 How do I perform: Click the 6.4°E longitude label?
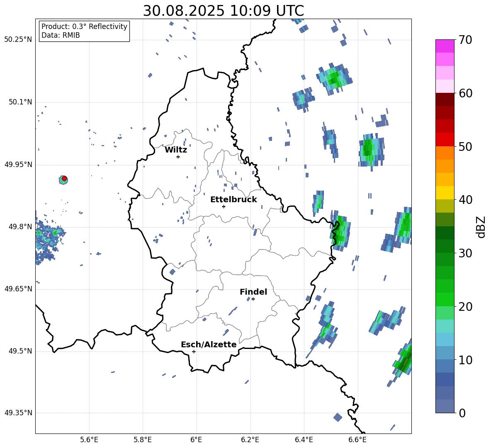(304, 440)
